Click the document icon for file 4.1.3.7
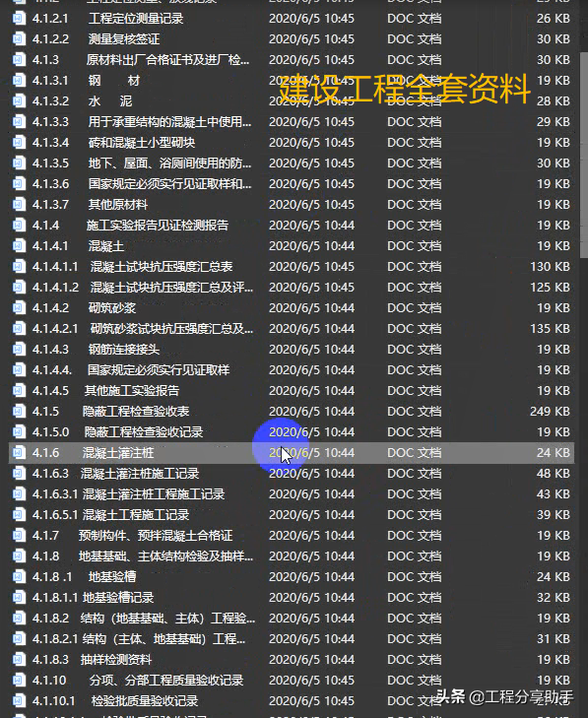 pos(19,204)
